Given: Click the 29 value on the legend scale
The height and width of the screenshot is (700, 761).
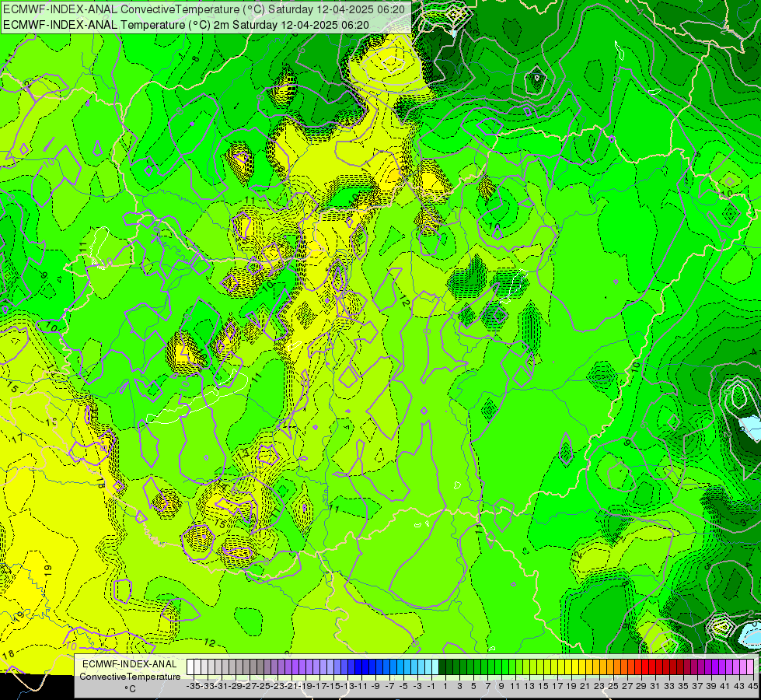Looking at the screenshot, I should [x=641, y=686].
